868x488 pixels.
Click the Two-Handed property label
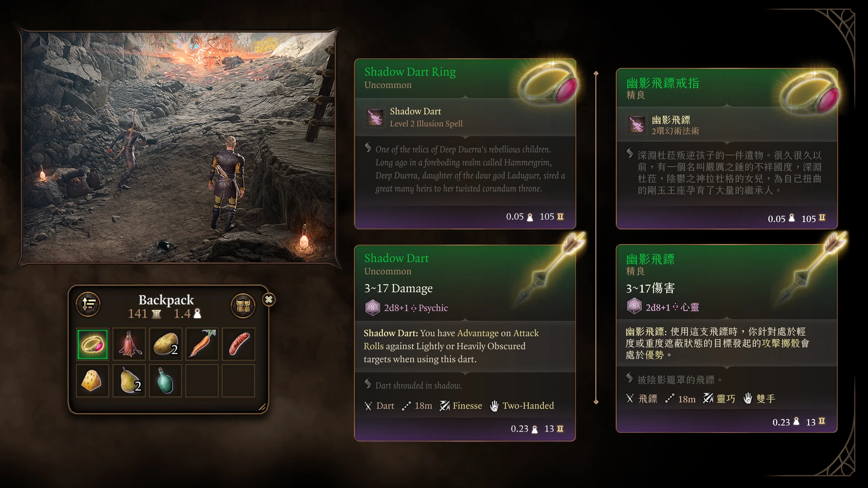(x=528, y=406)
